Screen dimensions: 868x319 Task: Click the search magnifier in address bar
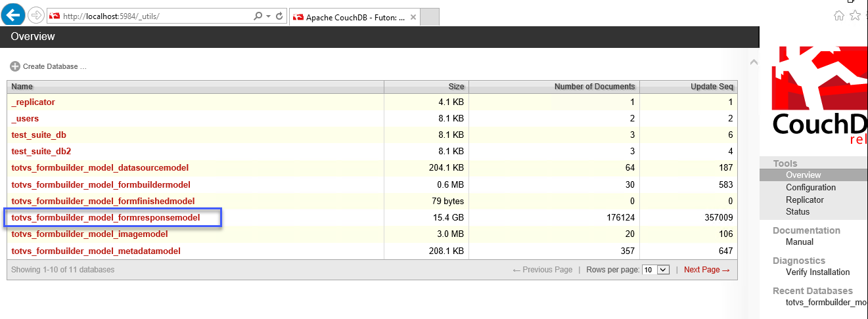tap(258, 16)
